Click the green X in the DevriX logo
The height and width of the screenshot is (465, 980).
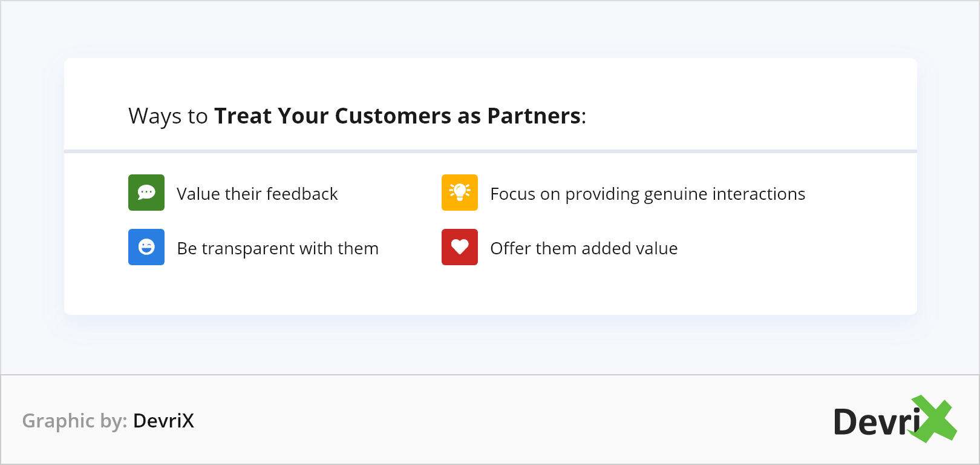(934, 419)
